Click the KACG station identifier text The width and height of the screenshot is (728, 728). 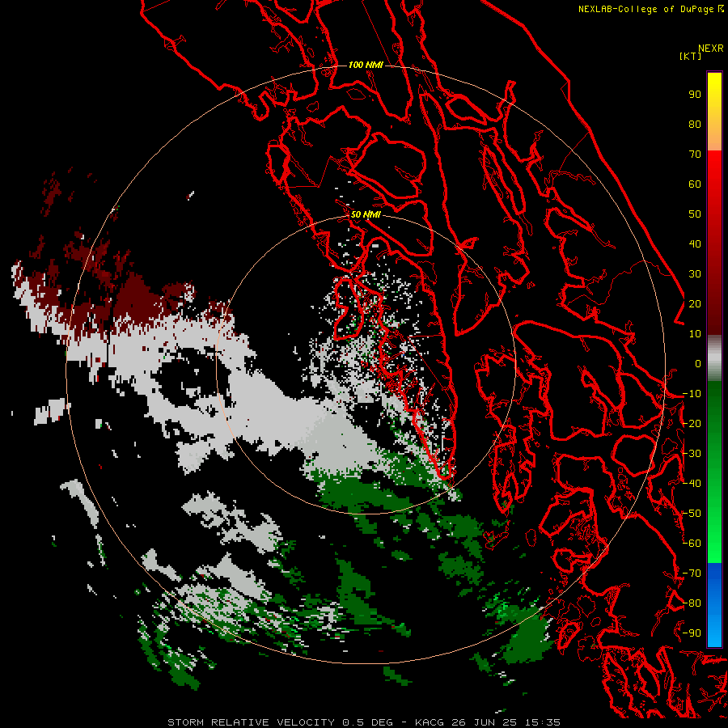429,722
